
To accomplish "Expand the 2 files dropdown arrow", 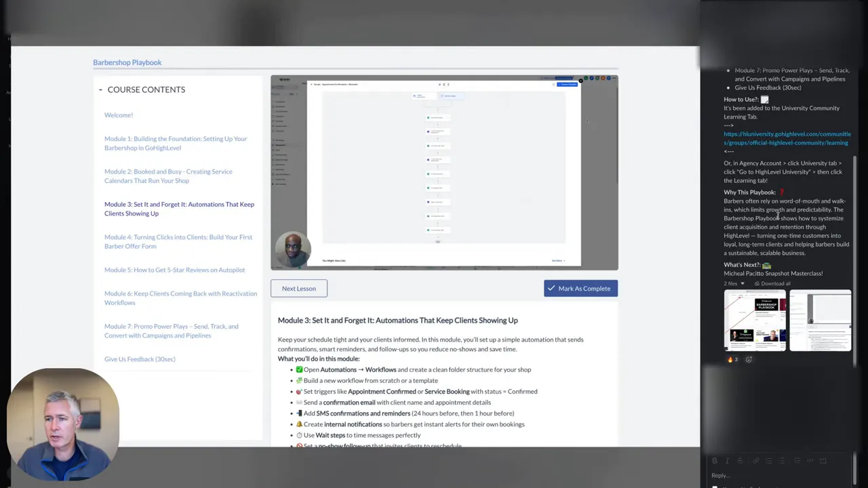I will tap(742, 283).
